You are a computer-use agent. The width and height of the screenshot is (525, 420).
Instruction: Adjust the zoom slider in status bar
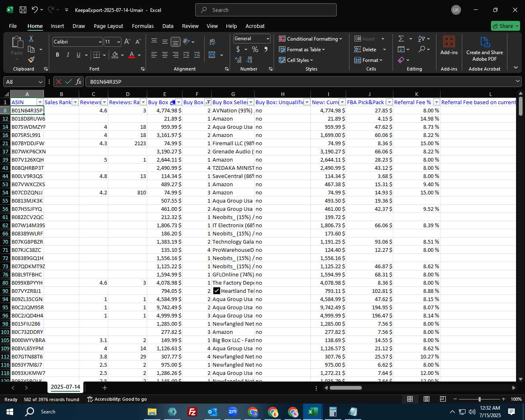pyautogui.click(x=479, y=399)
